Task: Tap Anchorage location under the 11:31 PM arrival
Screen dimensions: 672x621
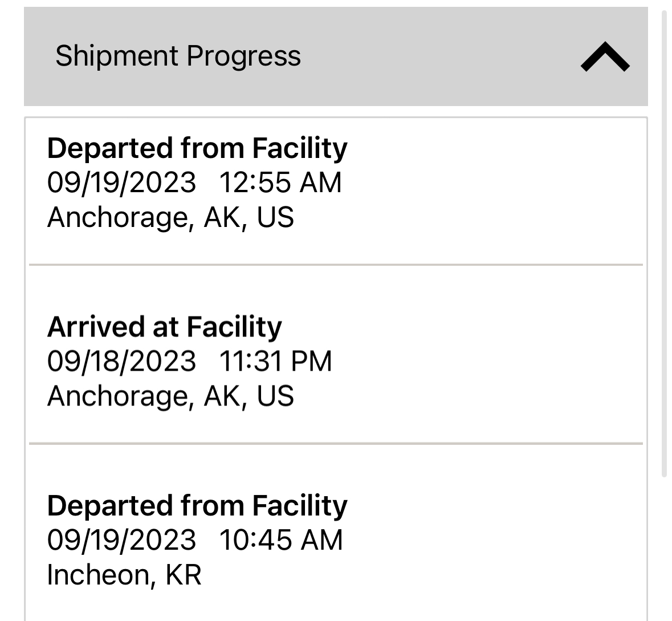Action: pyautogui.click(x=170, y=396)
